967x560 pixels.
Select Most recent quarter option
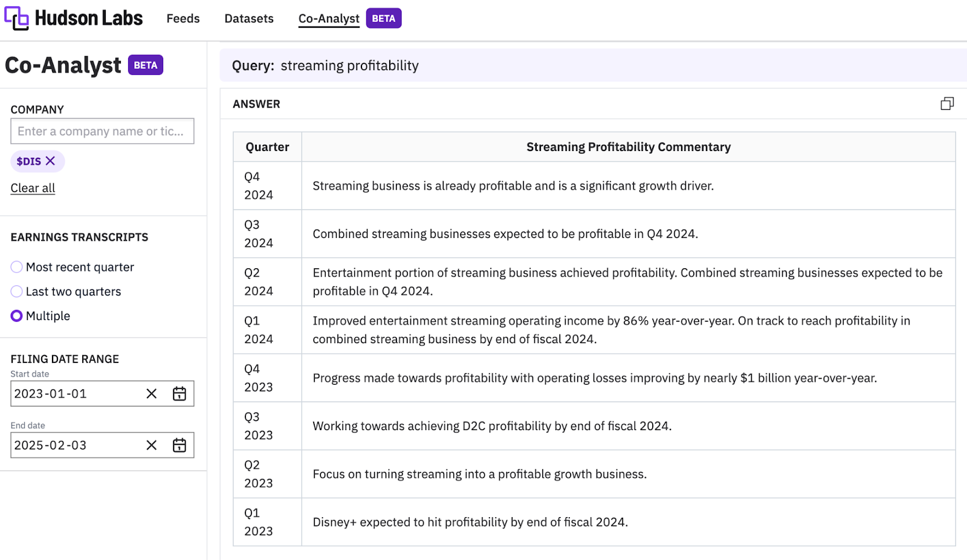[17, 267]
